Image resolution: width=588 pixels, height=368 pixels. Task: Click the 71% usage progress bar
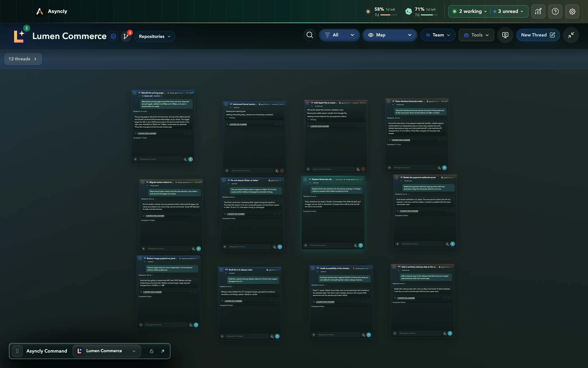coord(429,15)
